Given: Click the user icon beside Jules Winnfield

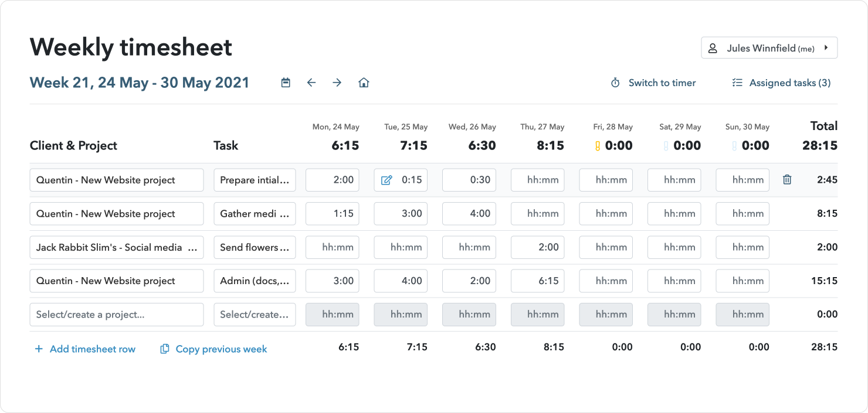Looking at the screenshot, I should click(x=713, y=47).
